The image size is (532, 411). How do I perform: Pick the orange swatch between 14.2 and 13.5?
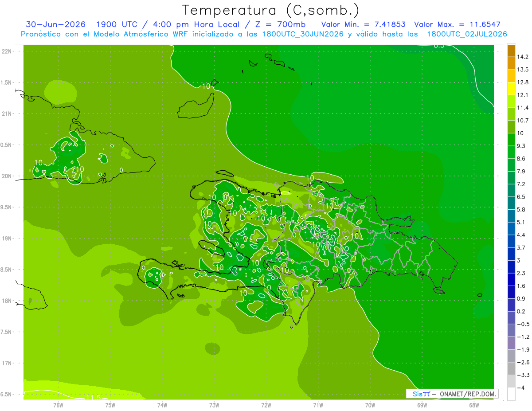coord(511,63)
